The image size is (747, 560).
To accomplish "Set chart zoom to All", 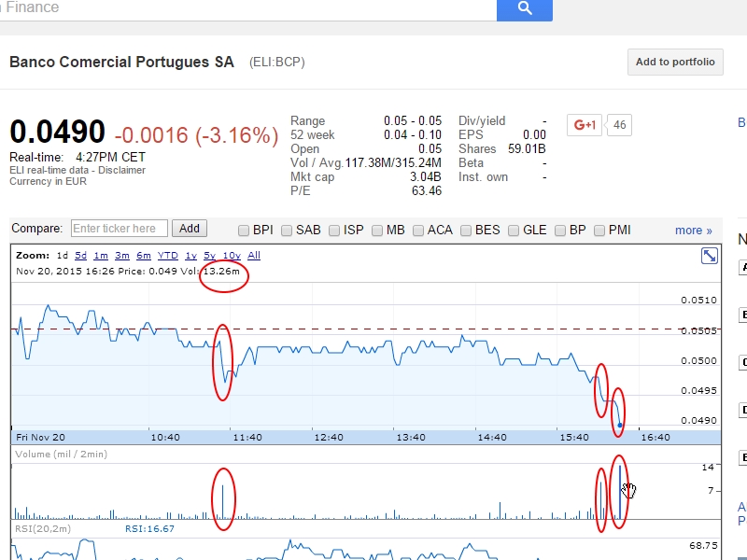I will pos(254,256).
